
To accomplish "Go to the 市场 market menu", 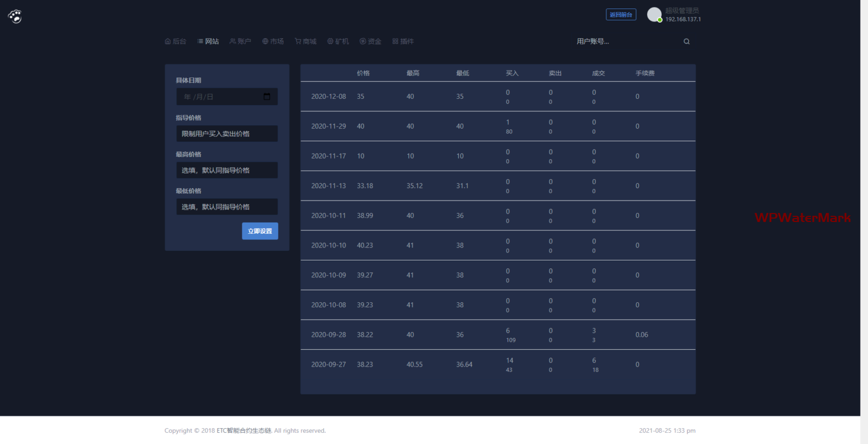I will (x=273, y=41).
